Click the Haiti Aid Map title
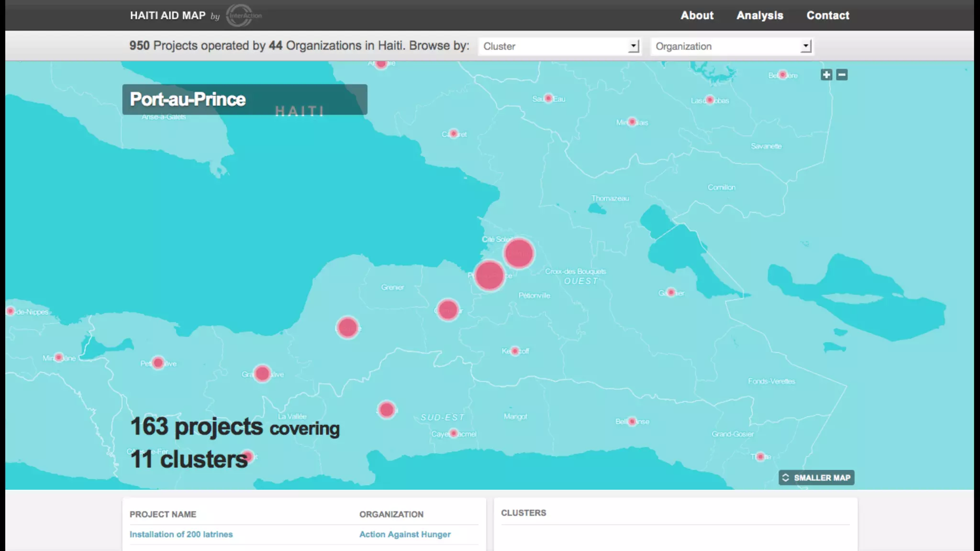The width and height of the screenshot is (980, 551). [x=167, y=15]
